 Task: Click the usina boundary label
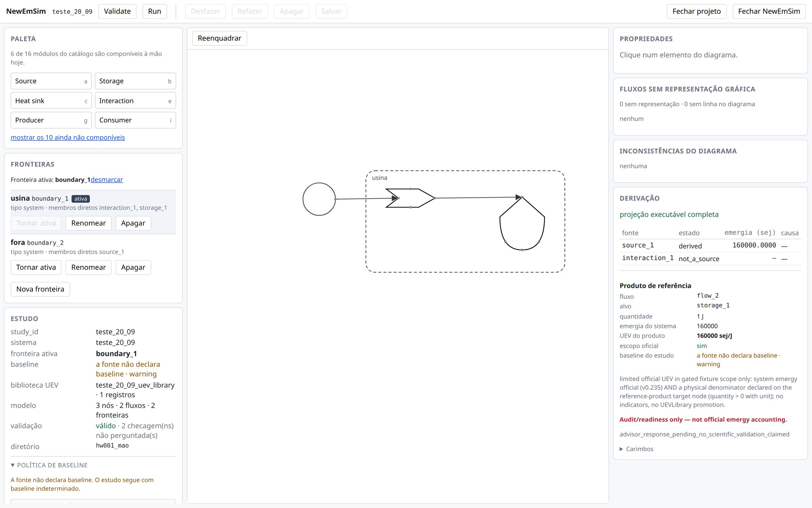pyautogui.click(x=380, y=178)
